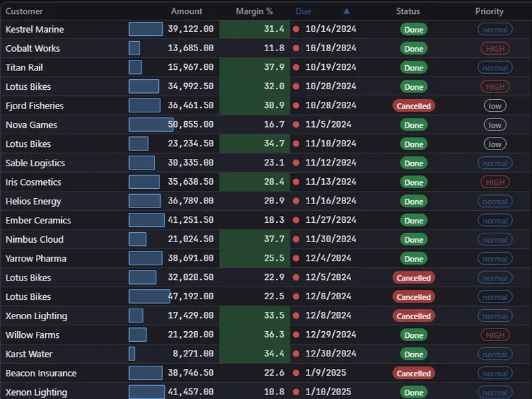
Task: Click the low priority tag for Fjord Fisheries
Action: pyautogui.click(x=495, y=106)
